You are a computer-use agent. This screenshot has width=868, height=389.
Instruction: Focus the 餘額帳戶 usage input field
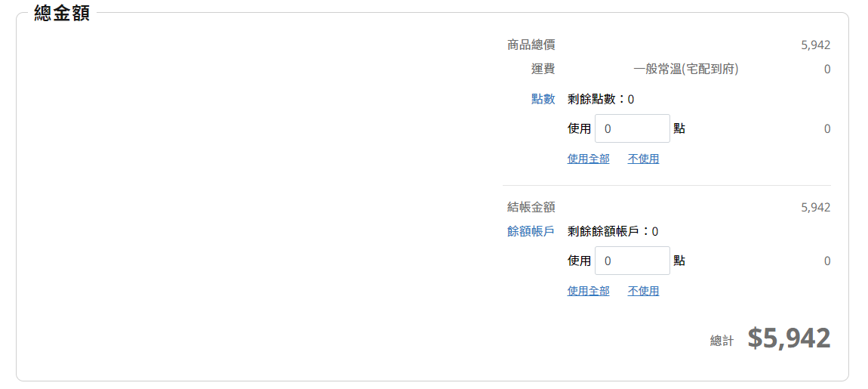coord(632,261)
